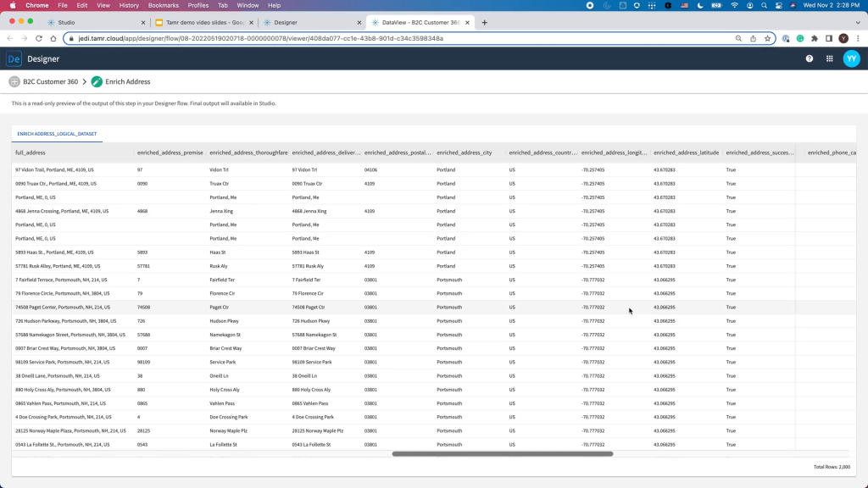Click the flow icon beside B2C Customer 360

point(14,81)
